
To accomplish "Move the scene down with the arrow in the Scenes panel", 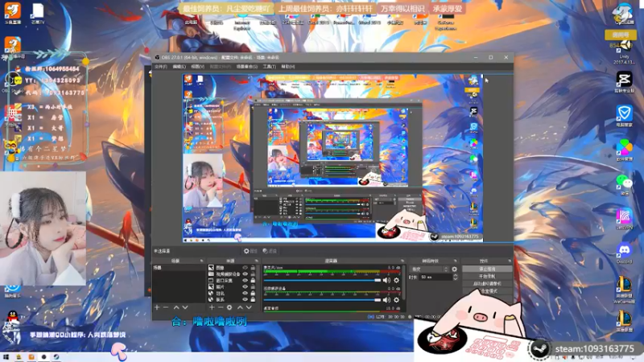I will click(x=185, y=307).
